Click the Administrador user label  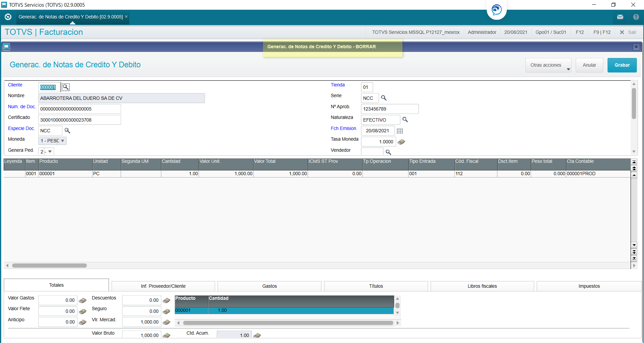(x=482, y=32)
